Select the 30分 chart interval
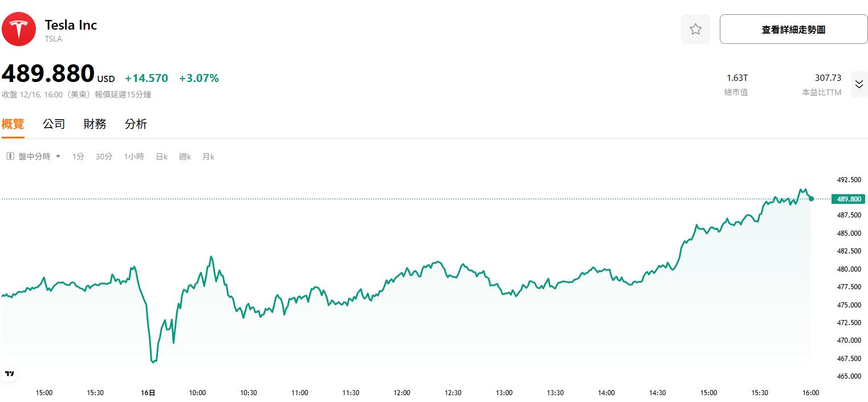The width and height of the screenshot is (868, 402). [104, 156]
